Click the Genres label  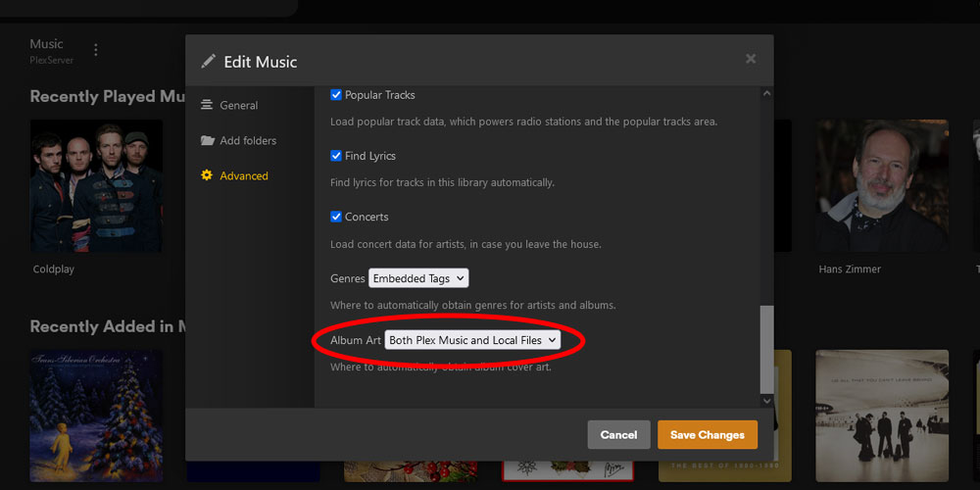click(348, 278)
